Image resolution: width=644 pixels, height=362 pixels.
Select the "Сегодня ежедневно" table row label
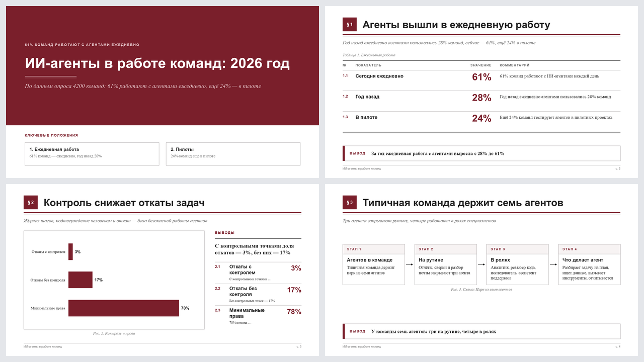pyautogui.click(x=379, y=76)
